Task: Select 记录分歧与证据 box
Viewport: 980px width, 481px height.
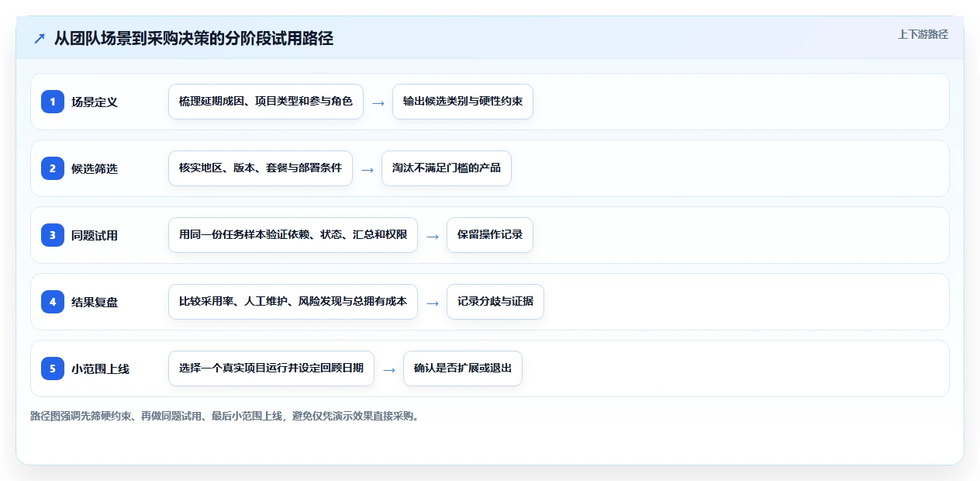Action: (x=495, y=302)
